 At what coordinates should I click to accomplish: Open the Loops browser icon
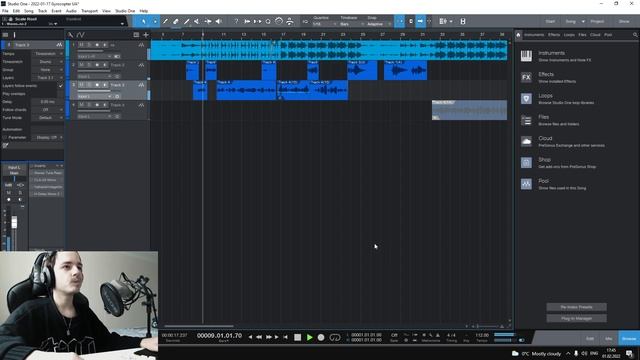[526, 99]
